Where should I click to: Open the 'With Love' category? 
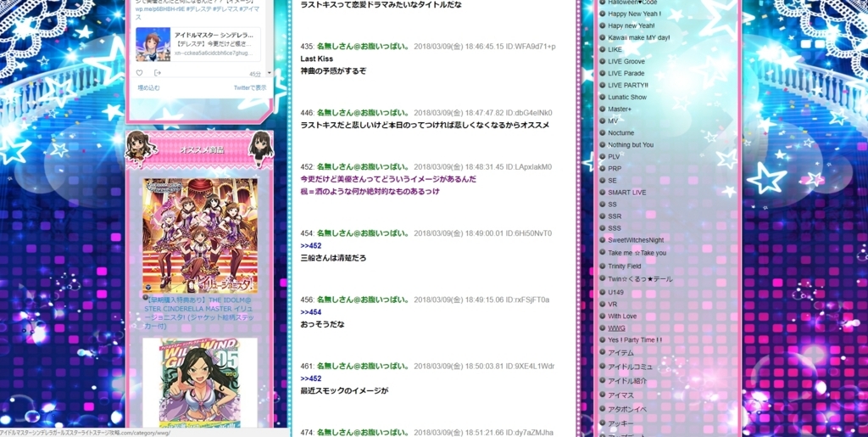click(622, 317)
